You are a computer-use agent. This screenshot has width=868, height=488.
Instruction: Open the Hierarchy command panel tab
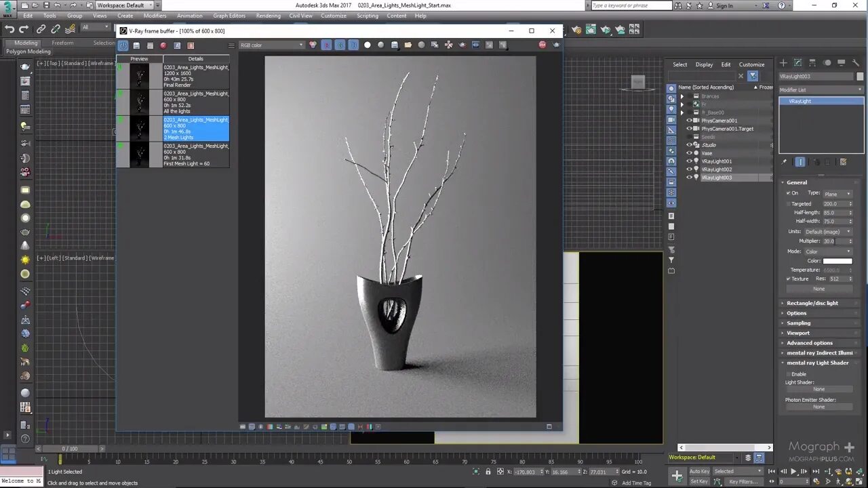tap(812, 63)
